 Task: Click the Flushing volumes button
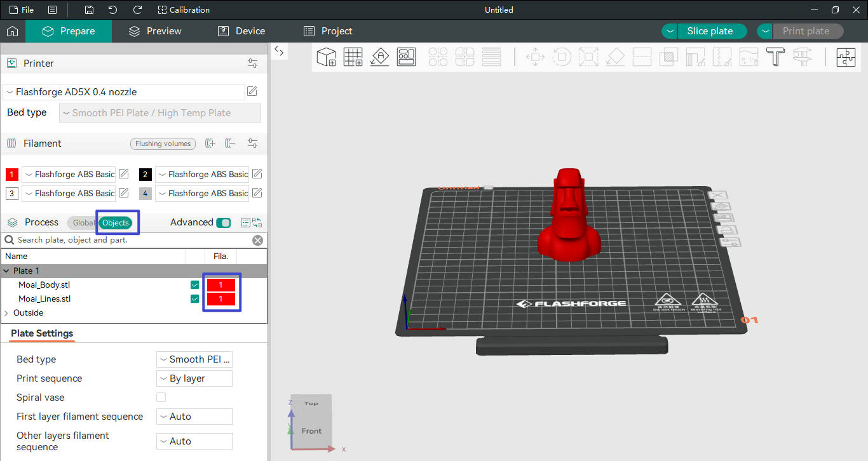163,144
